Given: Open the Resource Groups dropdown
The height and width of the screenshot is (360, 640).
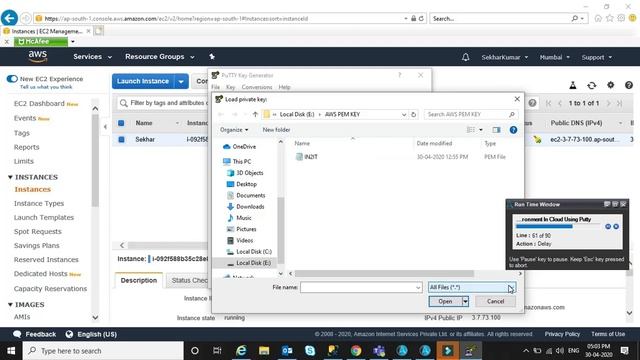Looking at the screenshot, I should (x=160, y=57).
